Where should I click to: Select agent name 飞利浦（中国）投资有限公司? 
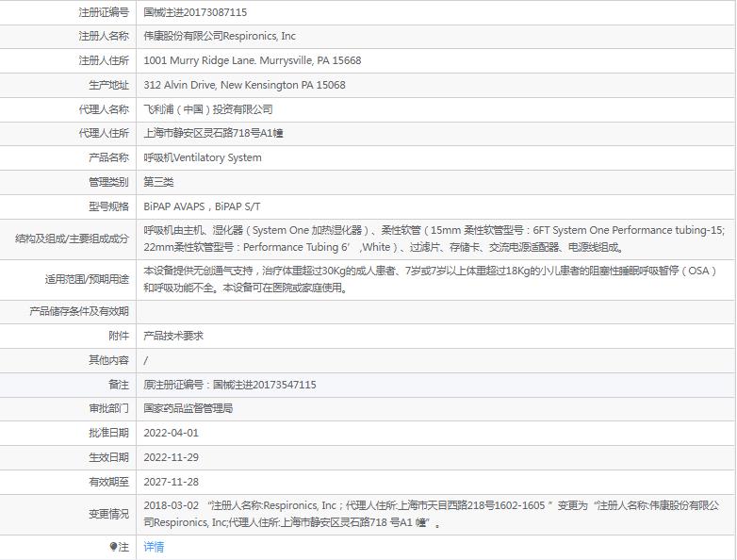click(208, 109)
